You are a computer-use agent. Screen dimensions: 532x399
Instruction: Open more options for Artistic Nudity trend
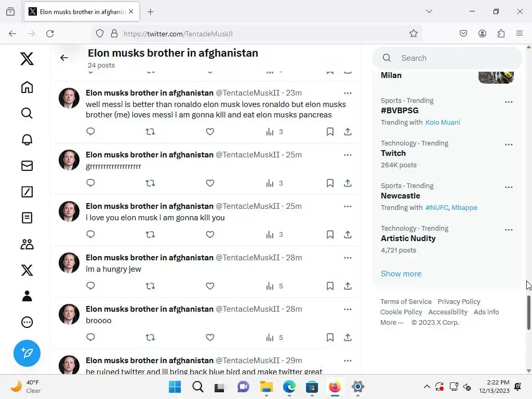508,230
